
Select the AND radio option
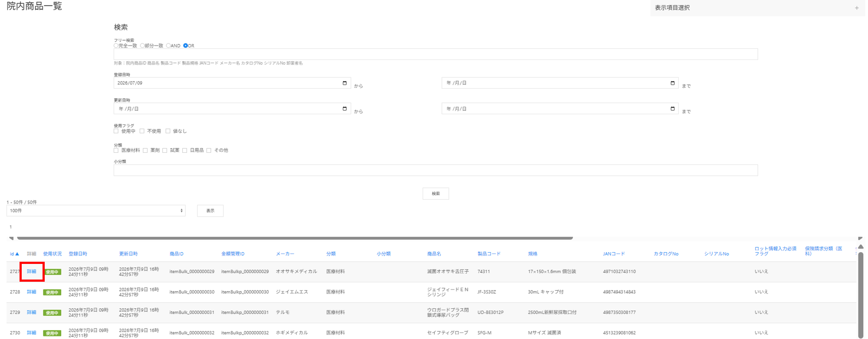click(x=168, y=46)
